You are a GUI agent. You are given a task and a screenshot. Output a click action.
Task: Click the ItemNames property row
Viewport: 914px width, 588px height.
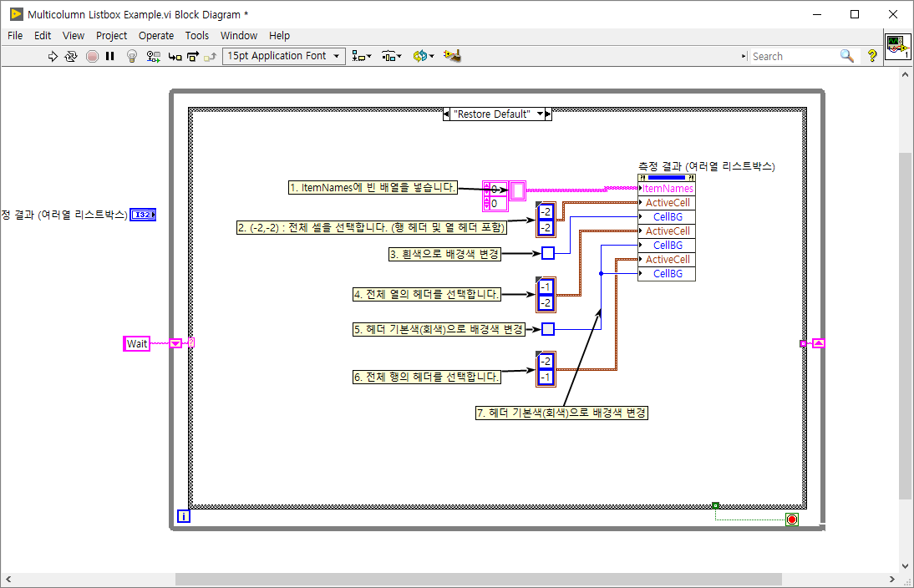tap(667, 188)
